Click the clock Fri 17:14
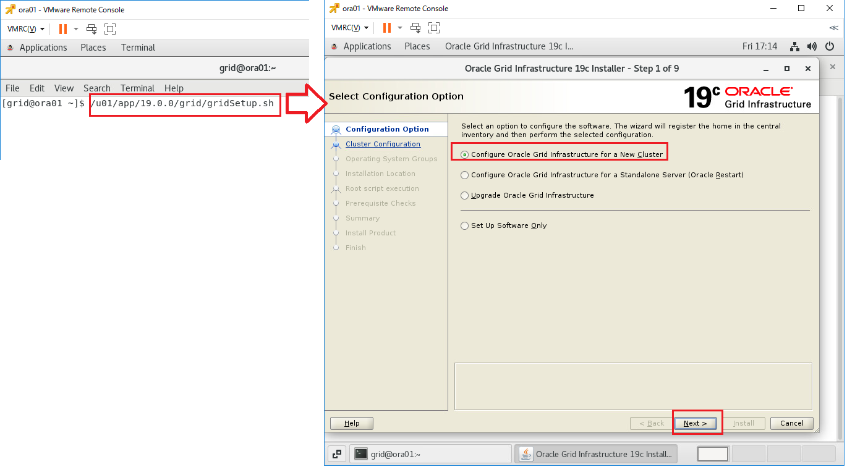Image resolution: width=868 pixels, height=467 pixels. pyautogui.click(x=760, y=46)
